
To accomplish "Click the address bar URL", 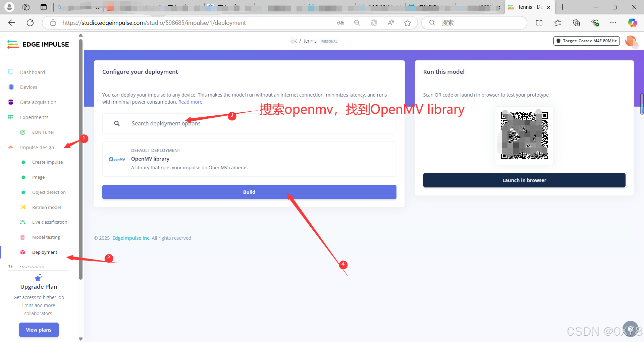I will coord(154,23).
